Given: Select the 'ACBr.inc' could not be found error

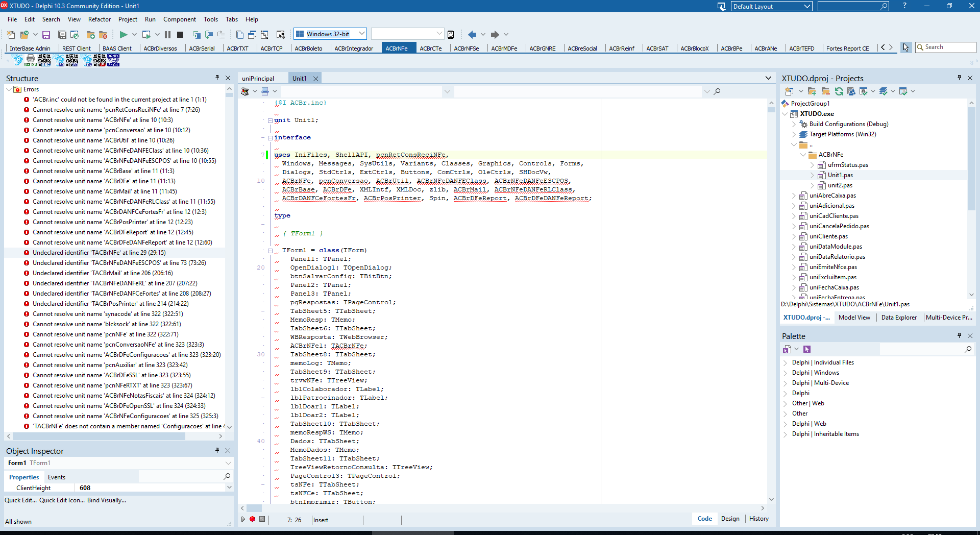Looking at the screenshot, I should pos(119,100).
